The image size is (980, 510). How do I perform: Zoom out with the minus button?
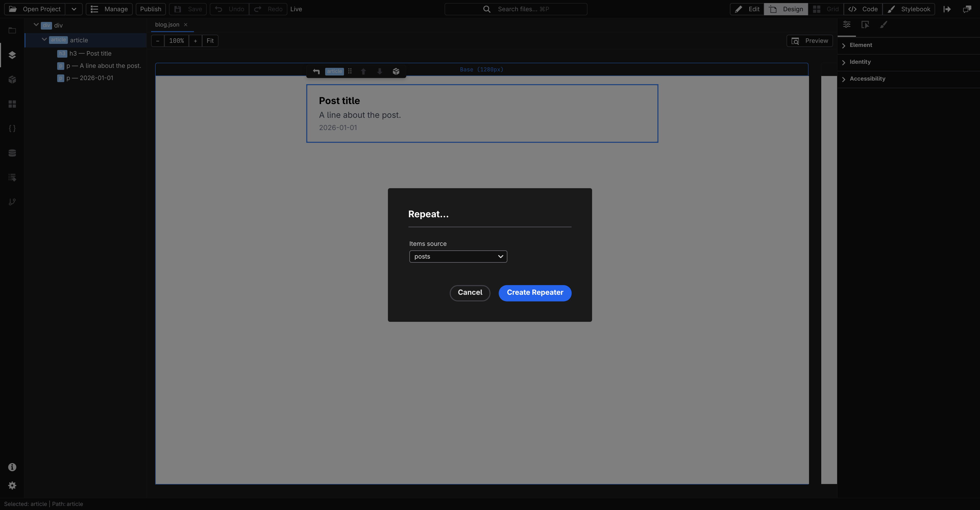157,41
